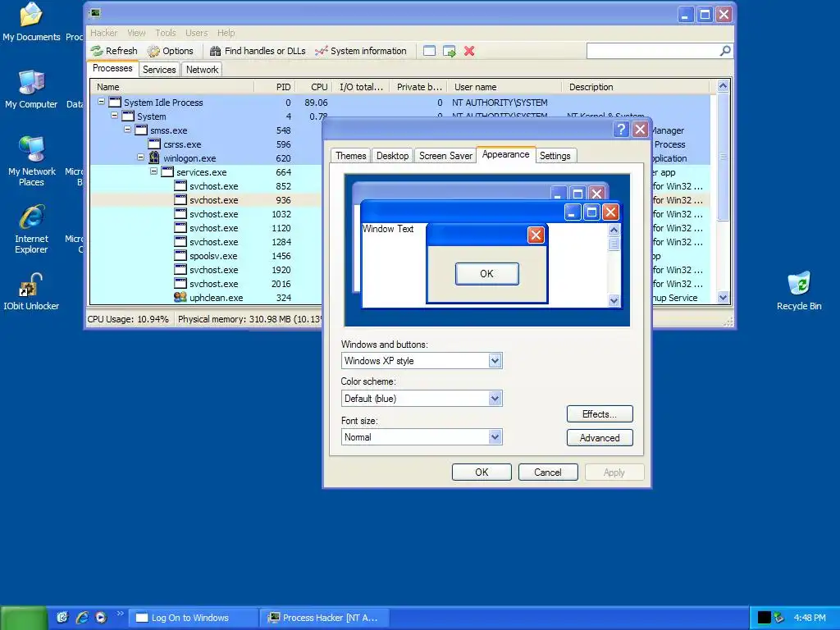The height and width of the screenshot is (630, 840).
Task: Open Options in Process Hacker toolbar
Action: (x=171, y=51)
